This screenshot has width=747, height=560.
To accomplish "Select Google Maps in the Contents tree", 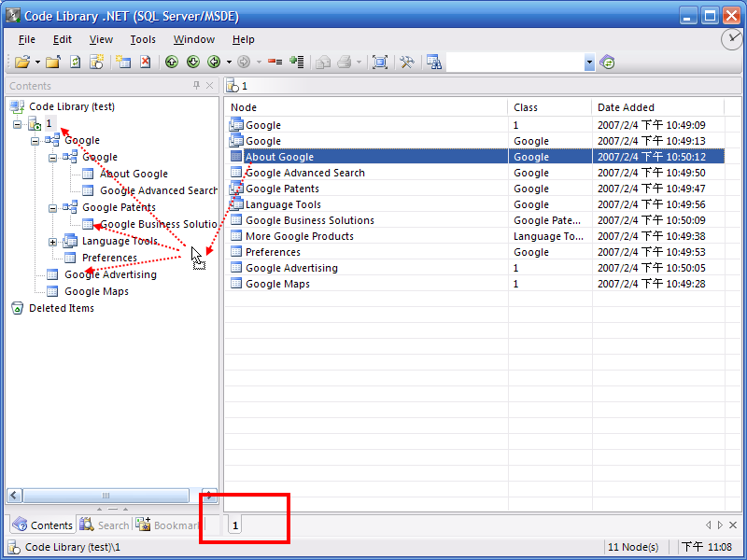I will click(97, 291).
